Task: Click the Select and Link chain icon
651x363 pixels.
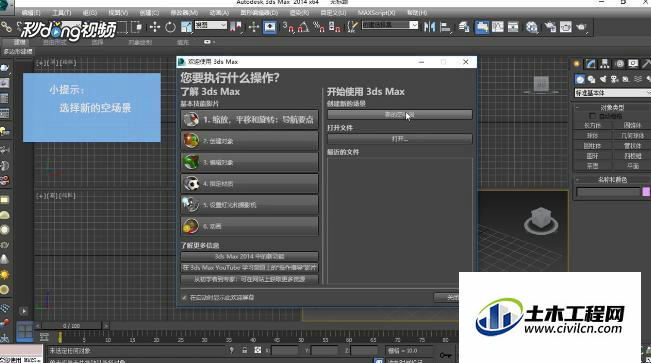Action: pos(6,27)
